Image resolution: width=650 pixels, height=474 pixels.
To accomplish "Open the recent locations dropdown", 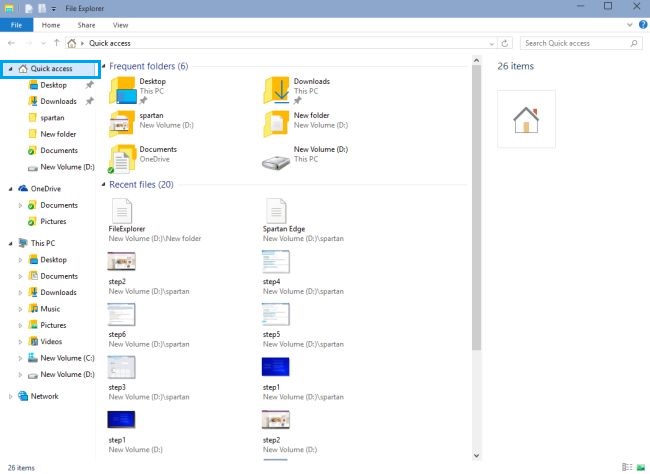I will tap(44, 43).
